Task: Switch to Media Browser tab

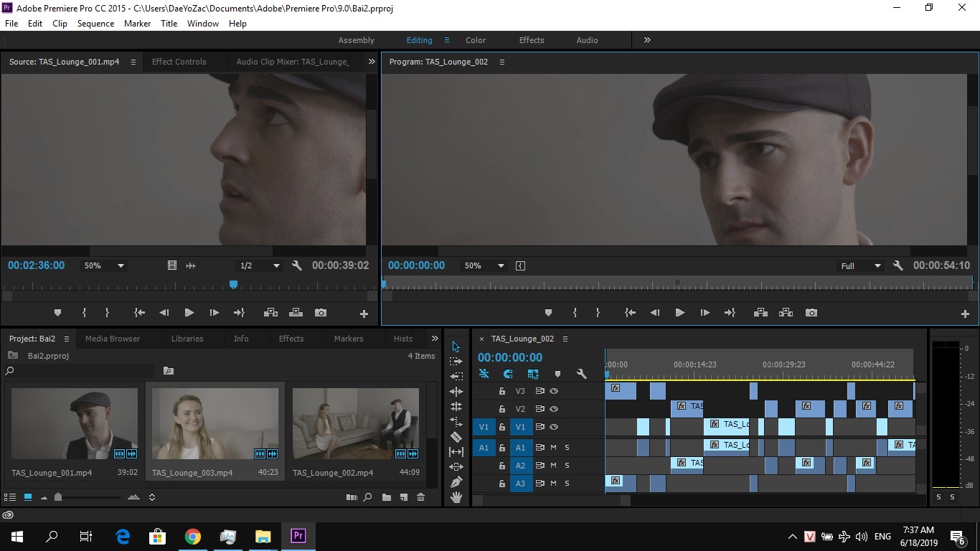Action: (113, 339)
